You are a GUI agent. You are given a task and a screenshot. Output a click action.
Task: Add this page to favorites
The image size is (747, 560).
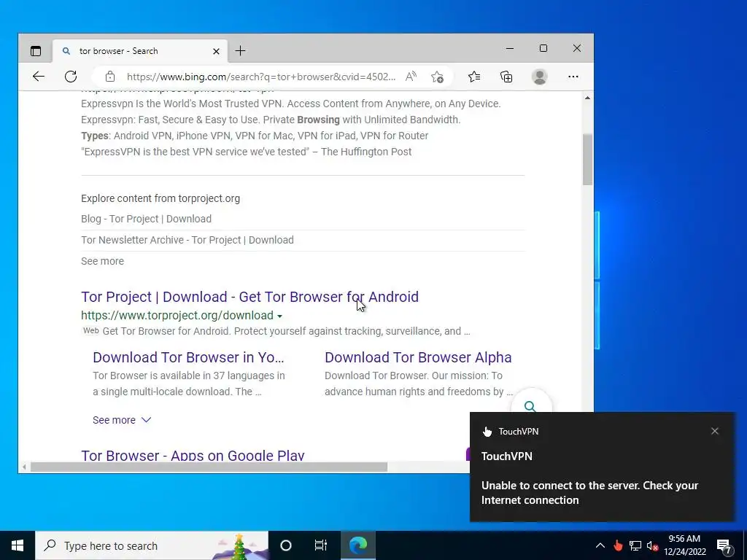437,77
